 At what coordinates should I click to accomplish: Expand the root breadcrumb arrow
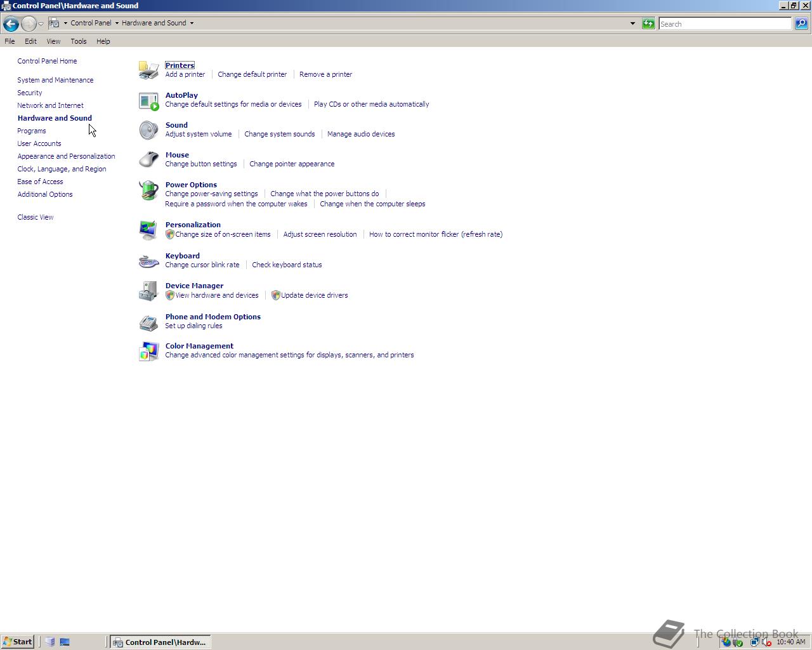tap(65, 23)
